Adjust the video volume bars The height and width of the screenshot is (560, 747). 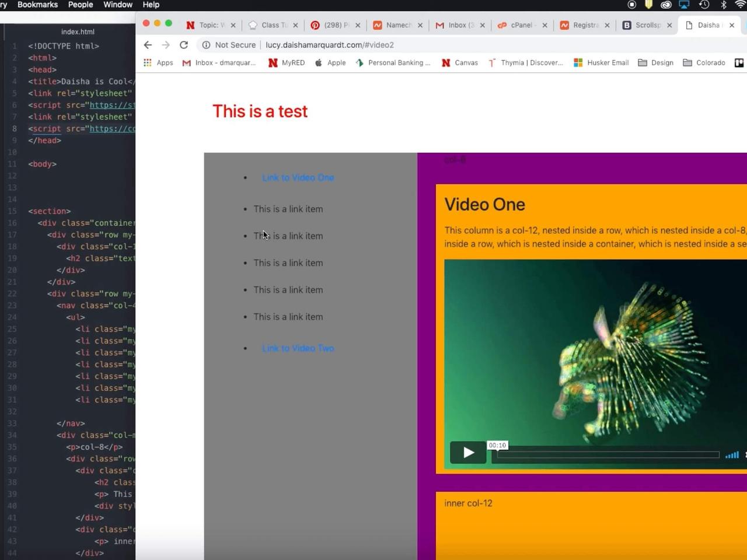tap(732, 455)
